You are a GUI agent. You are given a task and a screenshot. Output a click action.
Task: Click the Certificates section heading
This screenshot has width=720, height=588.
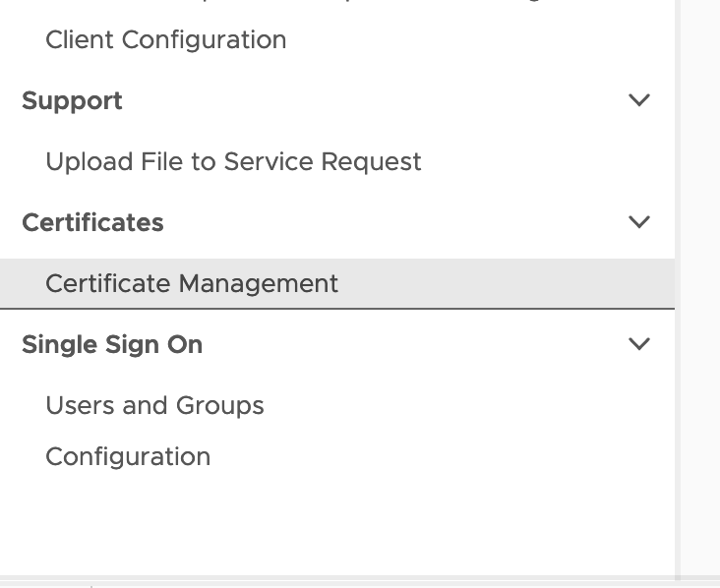pos(92,223)
